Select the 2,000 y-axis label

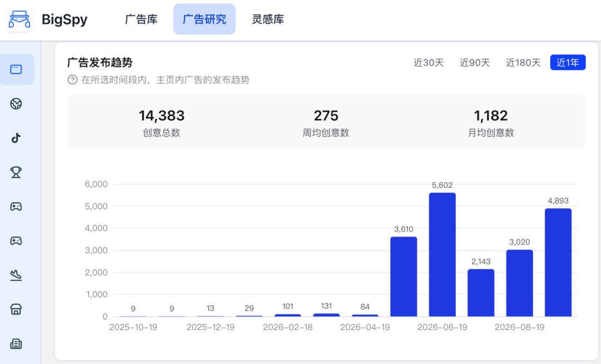tap(96, 272)
